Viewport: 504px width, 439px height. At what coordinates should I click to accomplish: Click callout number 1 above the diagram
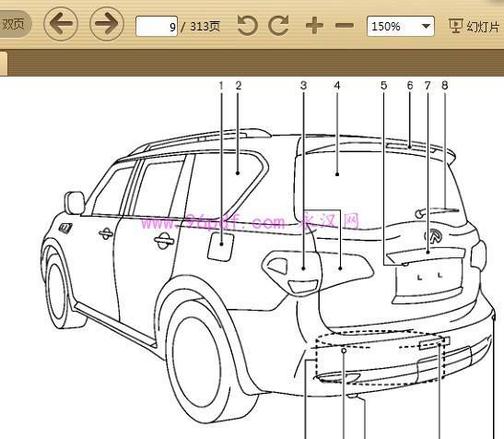coord(221,86)
